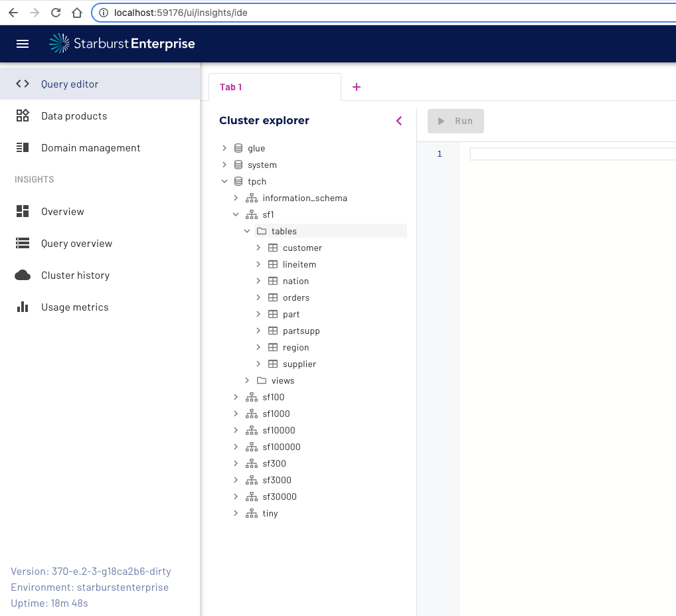Screen dimensions: 676x616
Task: Click the tpch catalog database icon
Action: 238,181
